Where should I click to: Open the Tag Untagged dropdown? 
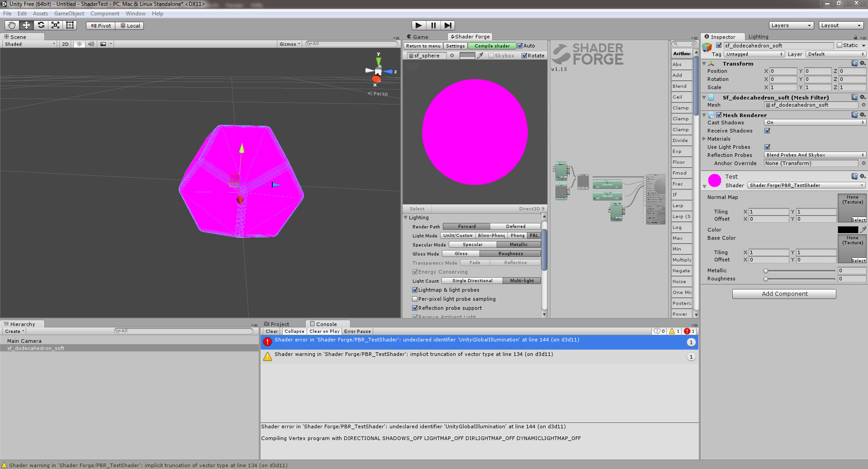click(754, 54)
